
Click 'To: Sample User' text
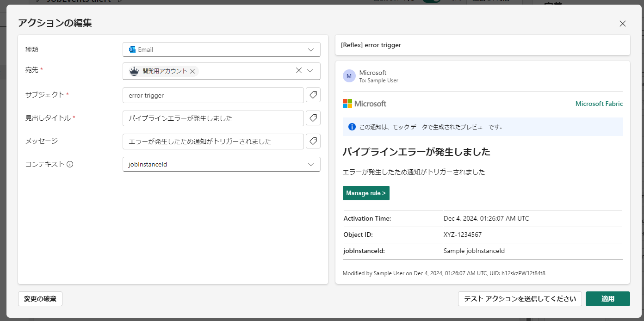378,80
